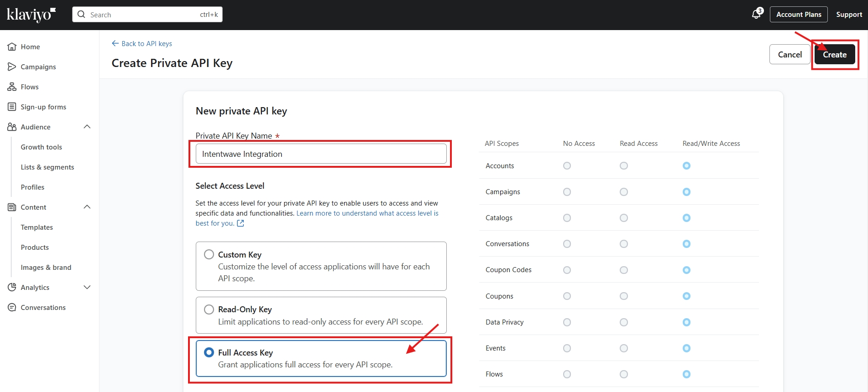Click the back arrow icon beside API keys
Screen dimensions: 868x392
tap(115, 43)
